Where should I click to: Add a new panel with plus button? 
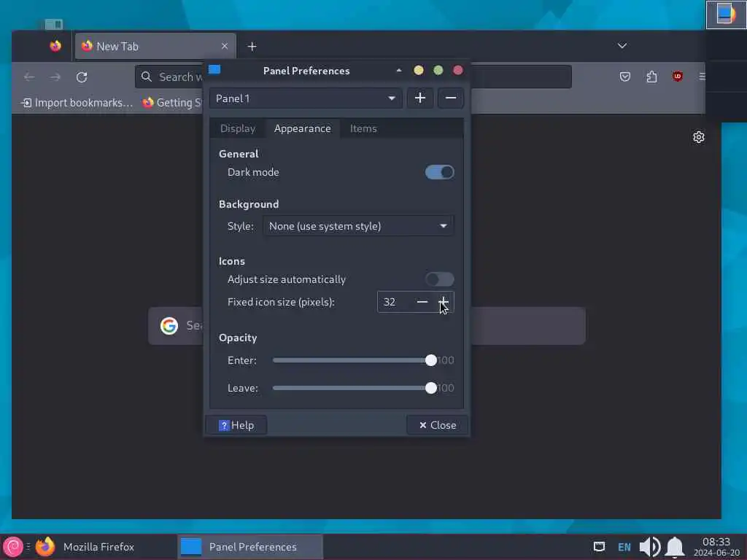point(419,98)
